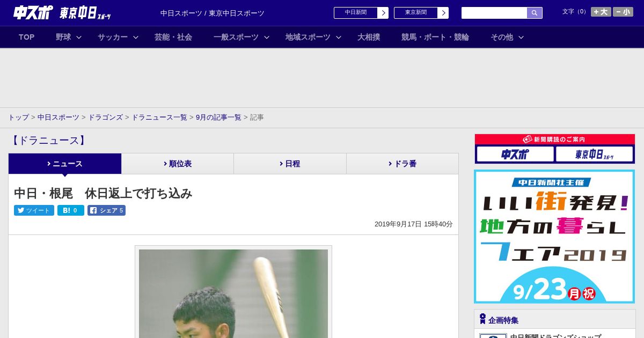Viewport: 644px width, 338px height.
Task: Click 東京中日スポーツ subscription banner button
Action: pos(594,155)
